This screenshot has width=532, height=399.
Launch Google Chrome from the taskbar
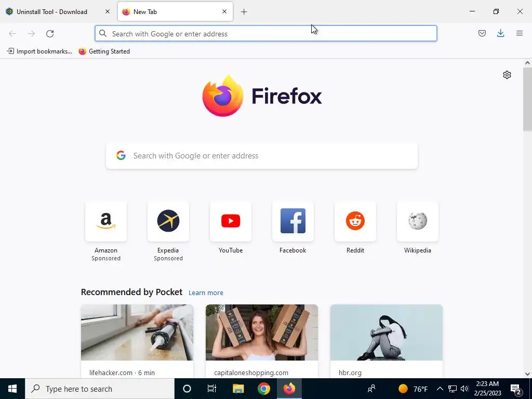click(263, 389)
